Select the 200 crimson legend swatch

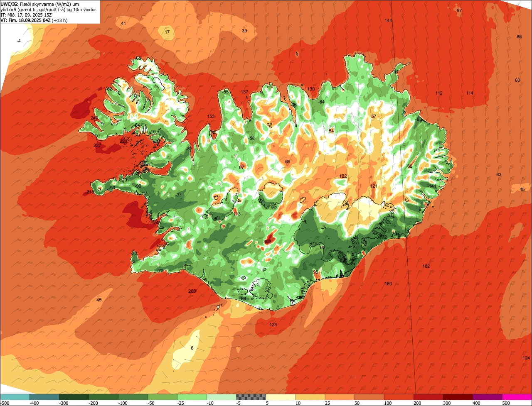(428, 397)
